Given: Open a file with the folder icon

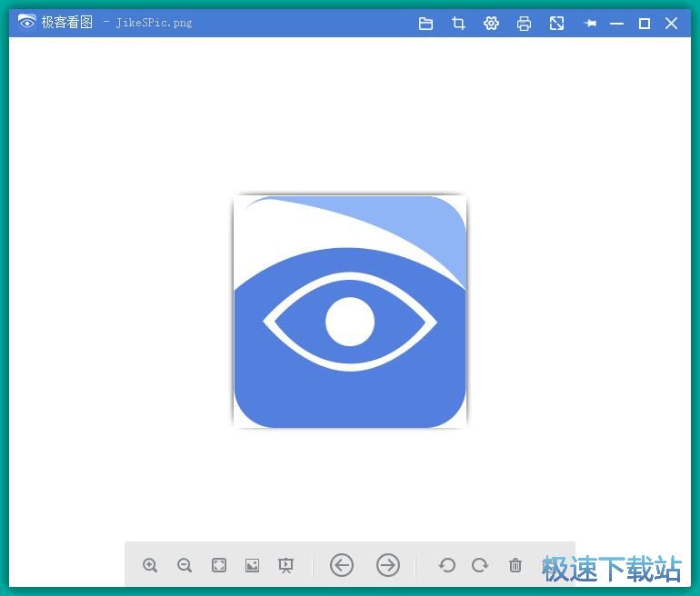Looking at the screenshot, I should point(425,24).
